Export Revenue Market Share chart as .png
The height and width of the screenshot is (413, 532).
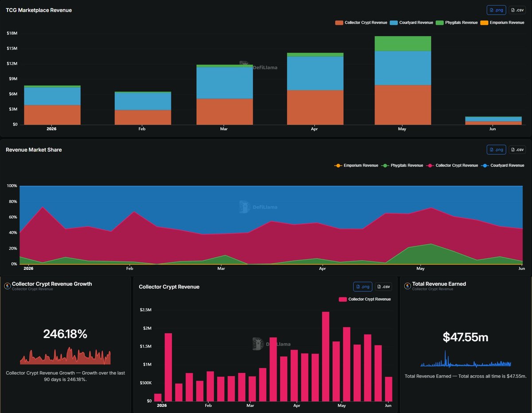[496, 150]
